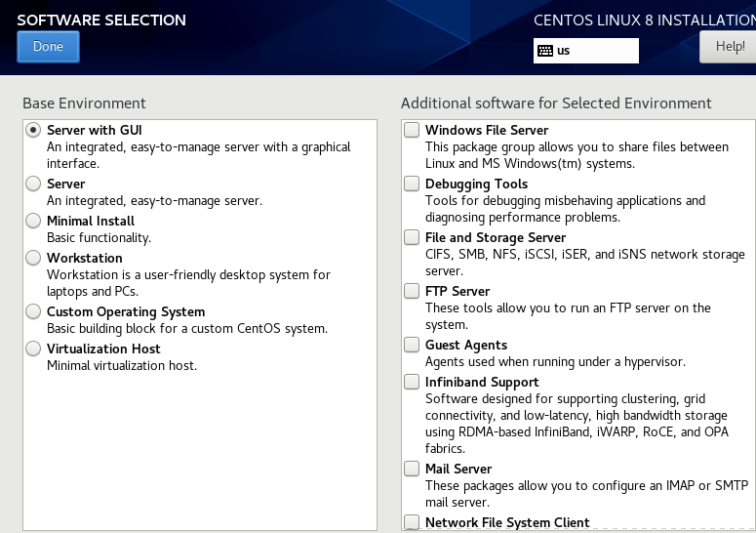Pick the Workstation base environment
Screen dimensions: 756x533
pos(34,258)
